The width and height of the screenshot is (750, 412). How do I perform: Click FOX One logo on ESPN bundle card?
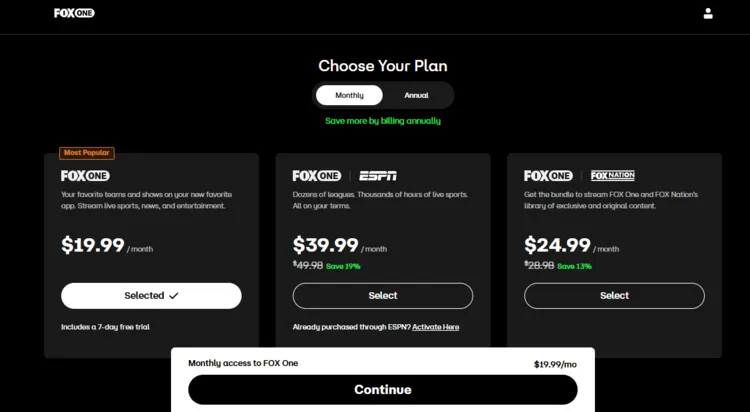click(316, 175)
